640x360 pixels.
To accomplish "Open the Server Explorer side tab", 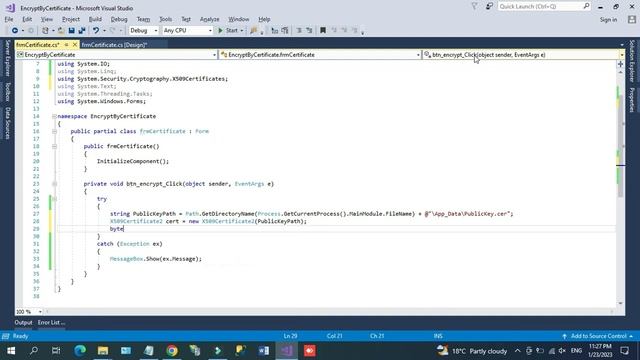I will coord(7,58).
